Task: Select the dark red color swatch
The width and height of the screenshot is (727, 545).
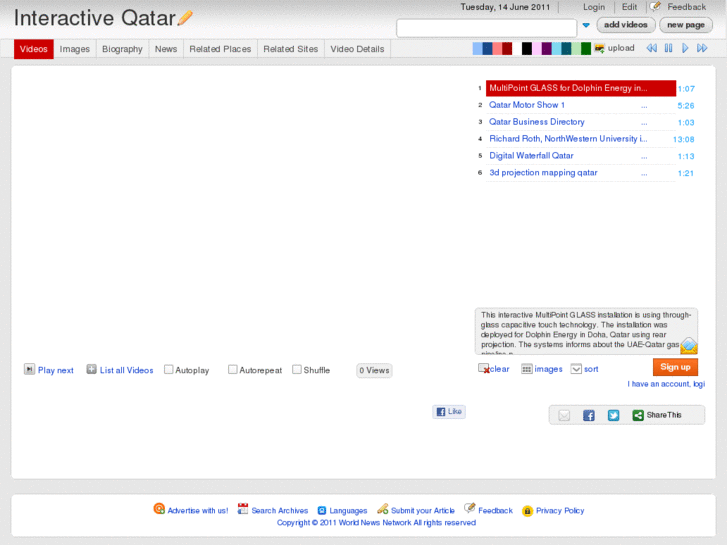Action: coord(507,48)
